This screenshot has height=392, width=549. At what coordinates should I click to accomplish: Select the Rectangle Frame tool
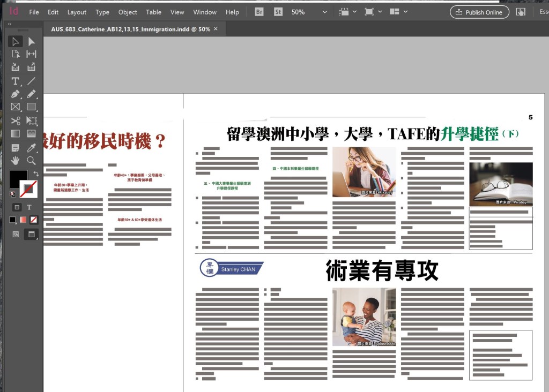click(16, 107)
